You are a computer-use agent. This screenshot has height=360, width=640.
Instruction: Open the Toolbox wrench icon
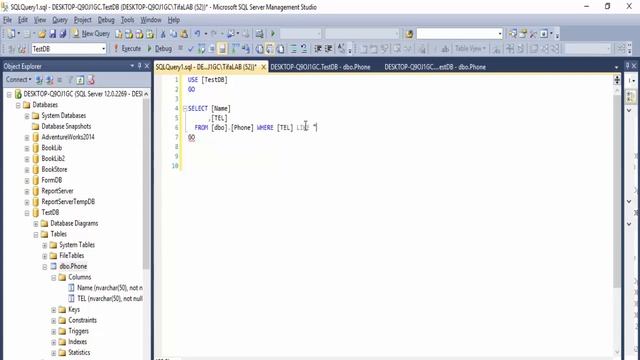(x=533, y=34)
